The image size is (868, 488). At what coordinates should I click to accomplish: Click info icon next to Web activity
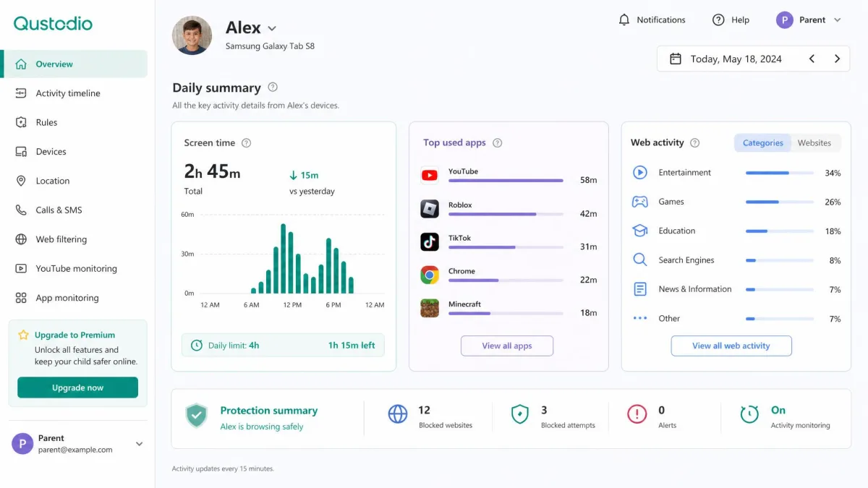pos(694,142)
